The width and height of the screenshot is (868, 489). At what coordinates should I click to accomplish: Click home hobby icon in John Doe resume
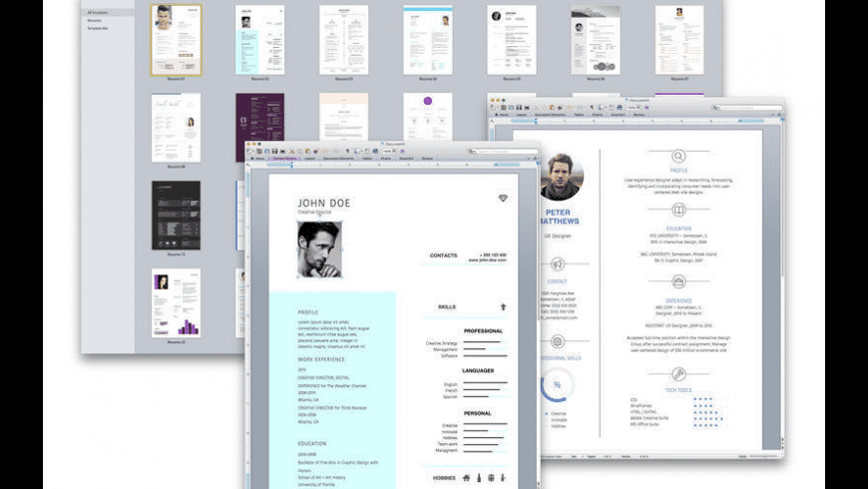(x=466, y=477)
